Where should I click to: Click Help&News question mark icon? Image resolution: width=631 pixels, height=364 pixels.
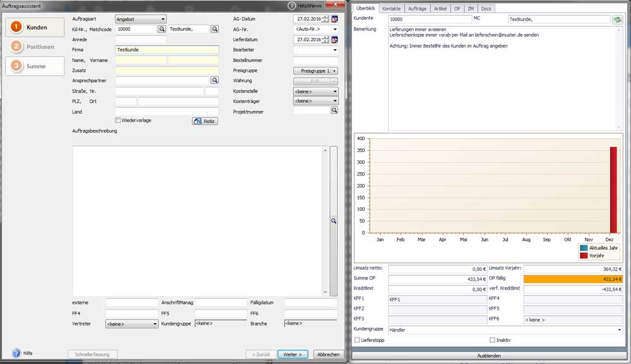[x=292, y=6]
